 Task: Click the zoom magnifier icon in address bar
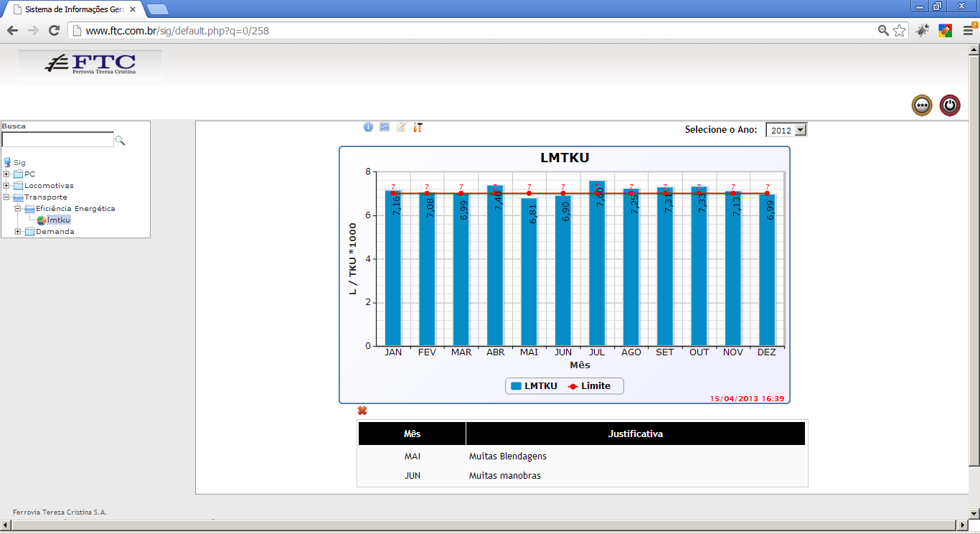coord(884,30)
